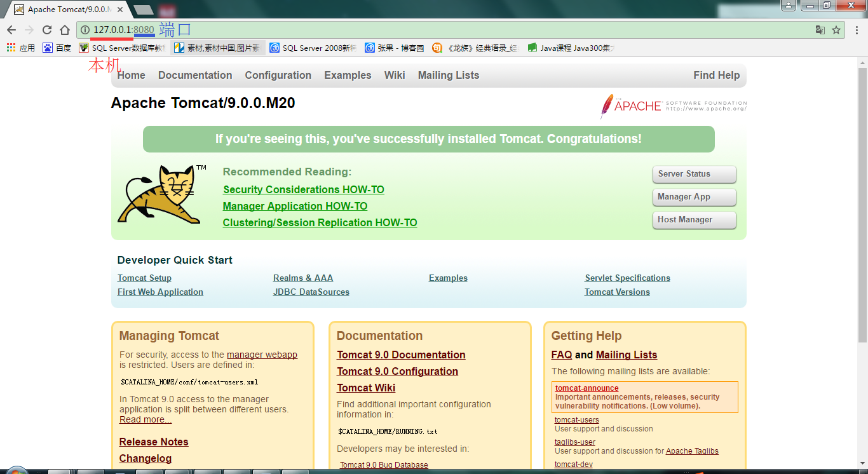Open Mailing Lists link in Getting Help
868x474 pixels.
[x=627, y=355]
